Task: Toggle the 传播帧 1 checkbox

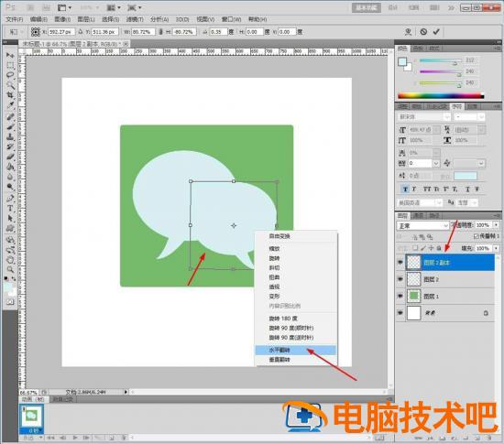Action: [x=476, y=236]
